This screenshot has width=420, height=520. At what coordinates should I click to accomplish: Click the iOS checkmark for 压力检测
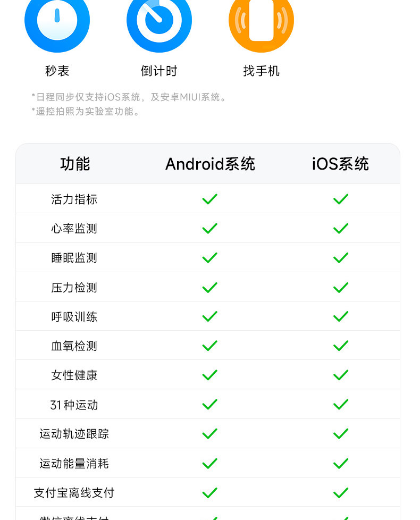tap(340, 288)
